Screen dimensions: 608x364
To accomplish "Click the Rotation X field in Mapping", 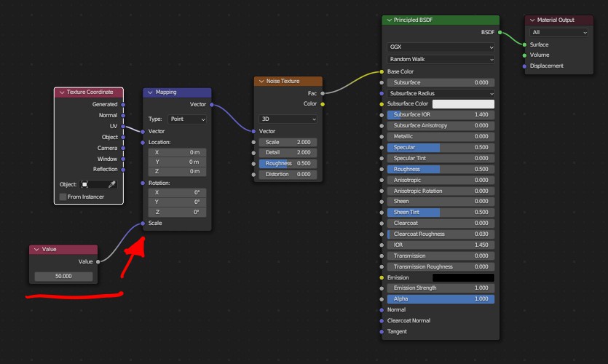I will click(177, 193).
